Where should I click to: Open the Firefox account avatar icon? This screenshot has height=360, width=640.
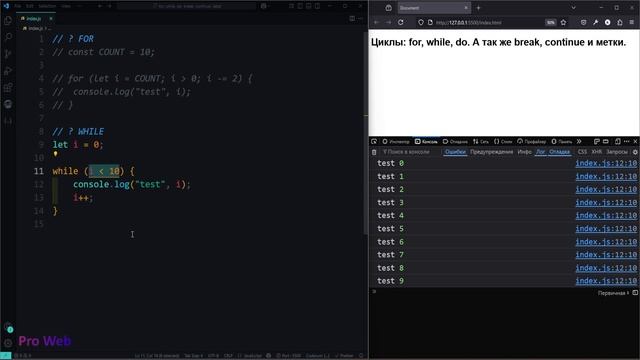point(607,22)
